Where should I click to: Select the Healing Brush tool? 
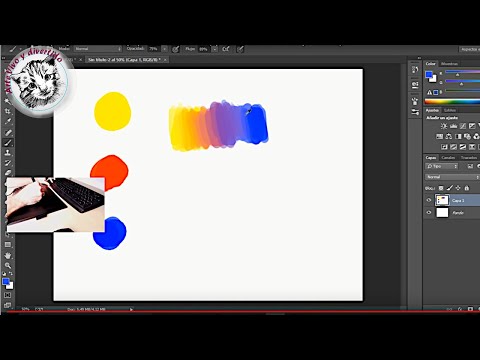(x=8, y=132)
